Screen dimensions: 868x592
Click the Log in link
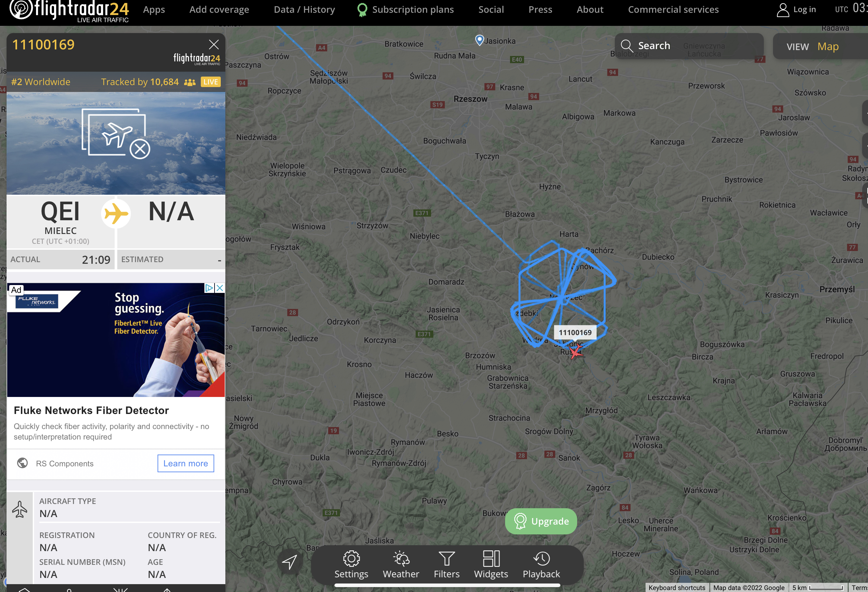796,10
